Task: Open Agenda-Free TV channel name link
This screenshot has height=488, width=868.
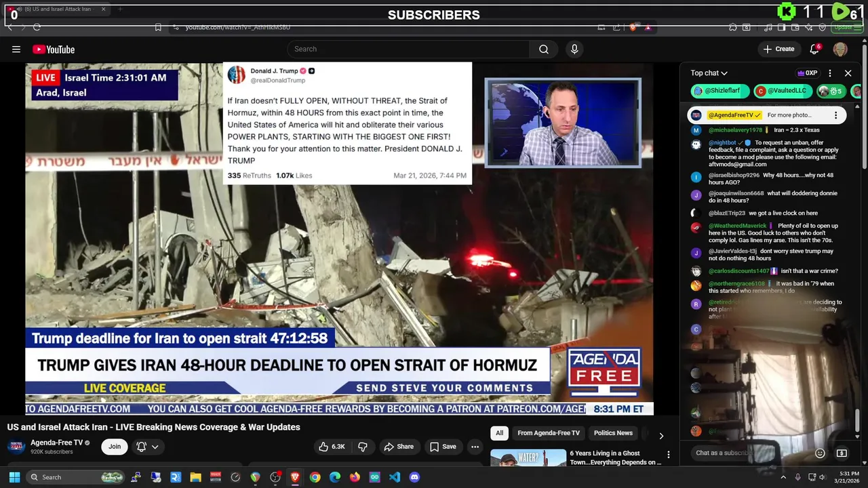Action: click(57, 443)
